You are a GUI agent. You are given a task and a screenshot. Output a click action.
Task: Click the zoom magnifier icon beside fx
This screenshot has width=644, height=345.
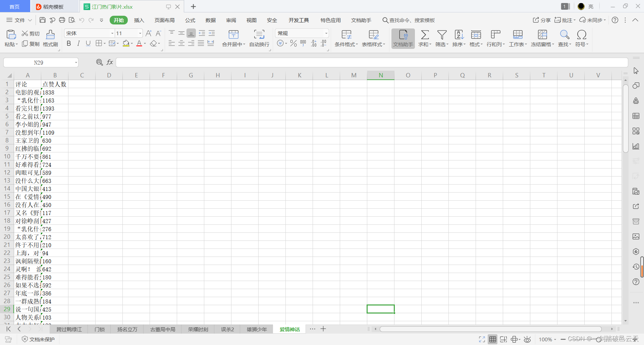[x=99, y=62]
